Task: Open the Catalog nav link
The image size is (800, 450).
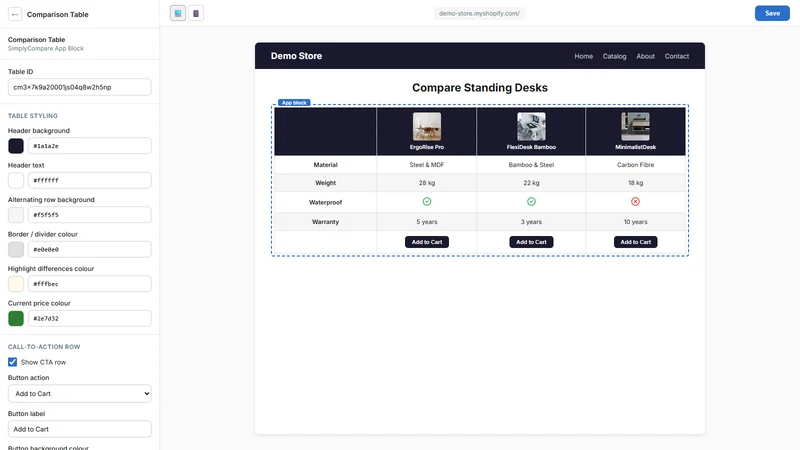Action: (614, 56)
